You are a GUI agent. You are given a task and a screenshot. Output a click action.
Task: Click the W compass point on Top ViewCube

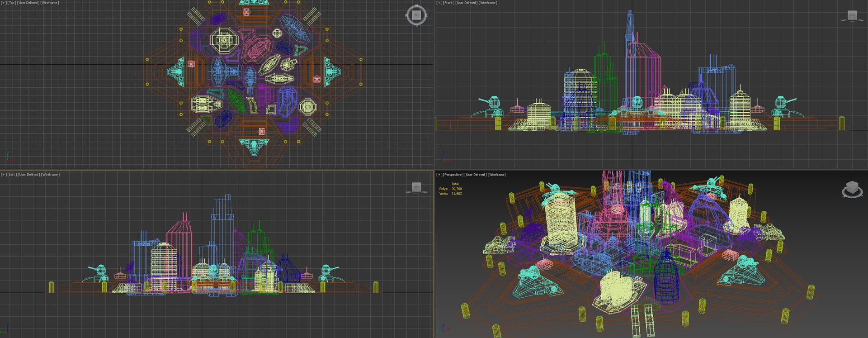[x=407, y=15]
